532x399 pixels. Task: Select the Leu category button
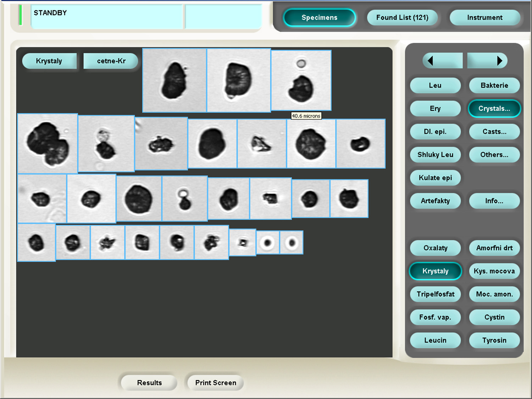point(435,85)
